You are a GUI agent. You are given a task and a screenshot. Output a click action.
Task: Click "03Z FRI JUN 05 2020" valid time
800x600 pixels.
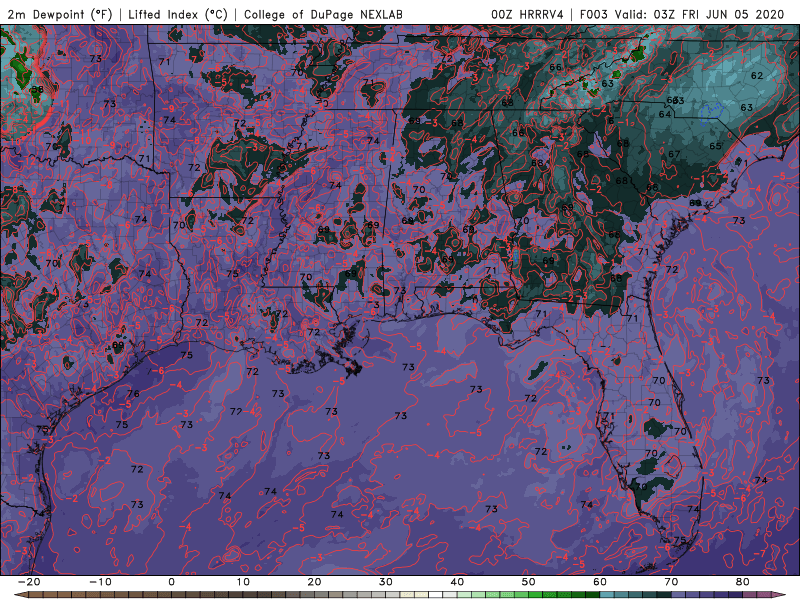pos(719,14)
